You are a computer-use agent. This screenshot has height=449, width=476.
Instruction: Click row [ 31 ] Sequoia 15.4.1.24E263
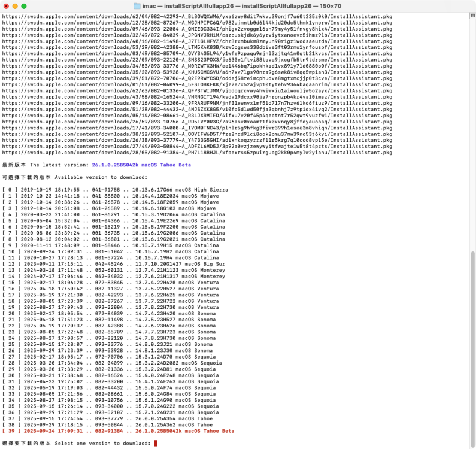pos(111,381)
